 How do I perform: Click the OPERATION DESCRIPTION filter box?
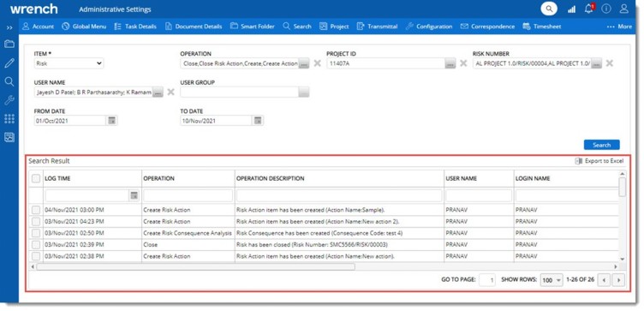tap(339, 195)
